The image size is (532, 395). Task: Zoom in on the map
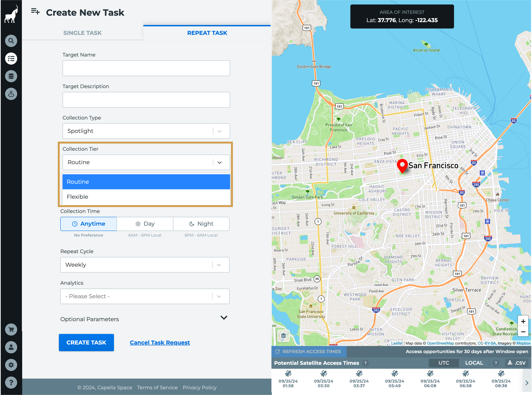point(523,321)
